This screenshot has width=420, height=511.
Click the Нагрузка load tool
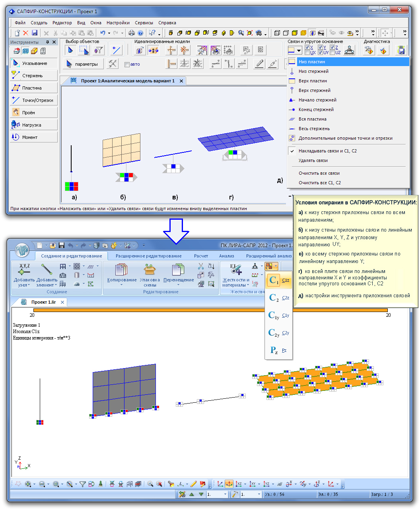click(33, 125)
